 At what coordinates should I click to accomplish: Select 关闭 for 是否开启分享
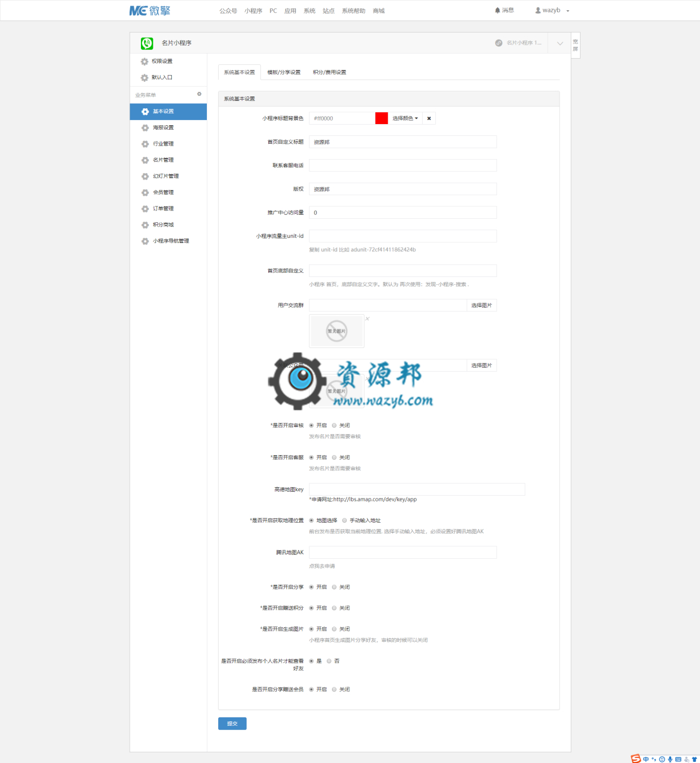click(334, 588)
